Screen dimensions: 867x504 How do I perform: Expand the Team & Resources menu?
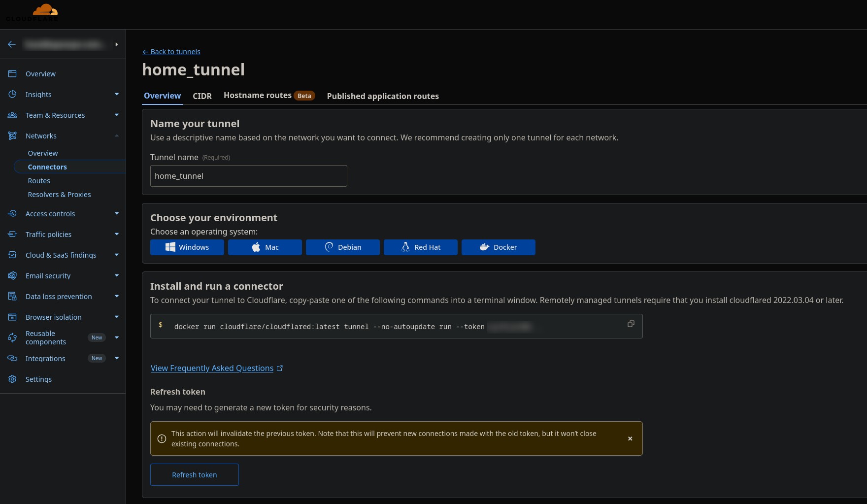tap(117, 115)
